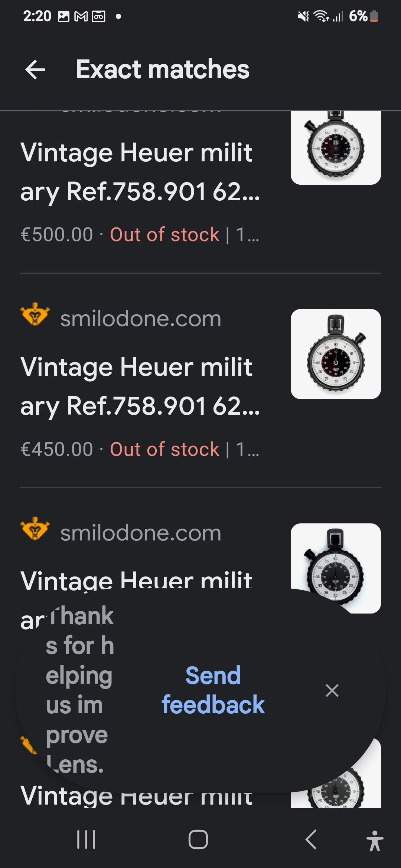Tap the accessibility figure icon
This screenshot has width=401, height=868.
point(374,841)
